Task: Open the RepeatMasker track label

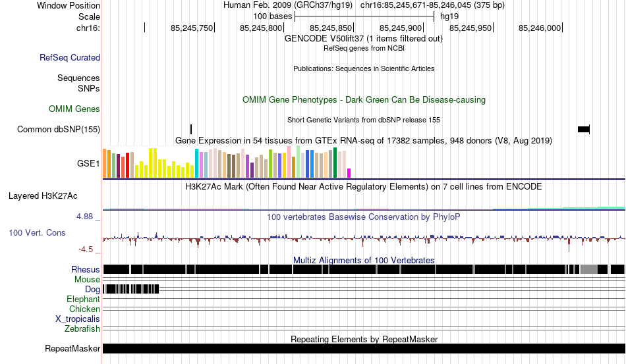Action: [72, 348]
